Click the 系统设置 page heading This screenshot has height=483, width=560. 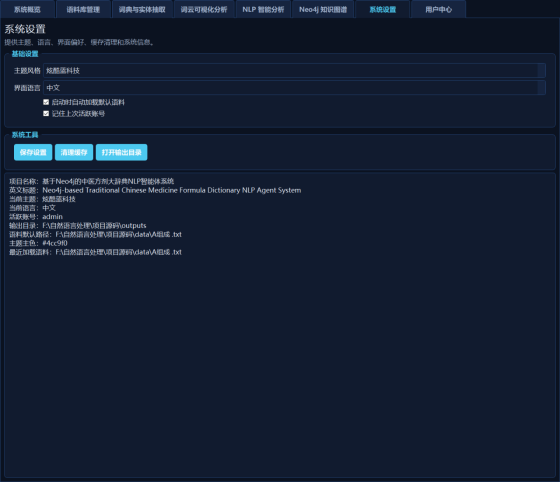(25, 29)
